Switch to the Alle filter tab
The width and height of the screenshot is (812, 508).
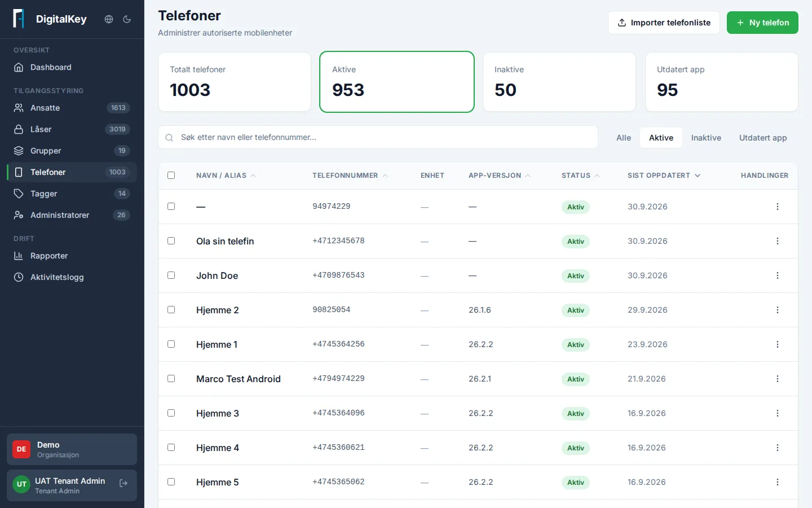tap(624, 138)
